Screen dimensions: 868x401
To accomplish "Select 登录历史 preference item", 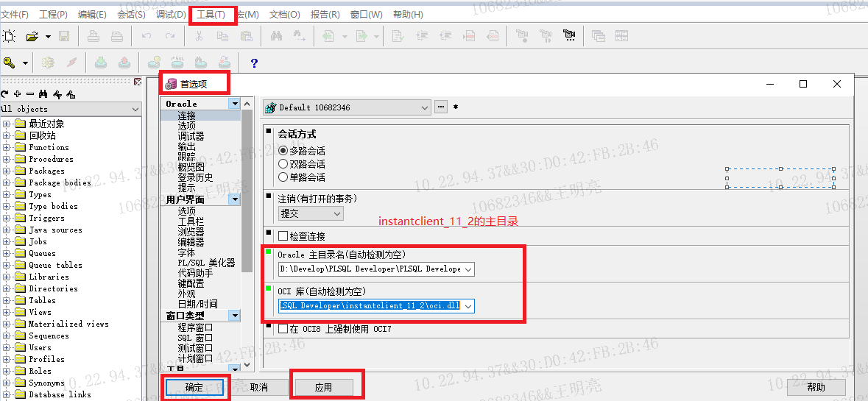I will [x=195, y=177].
